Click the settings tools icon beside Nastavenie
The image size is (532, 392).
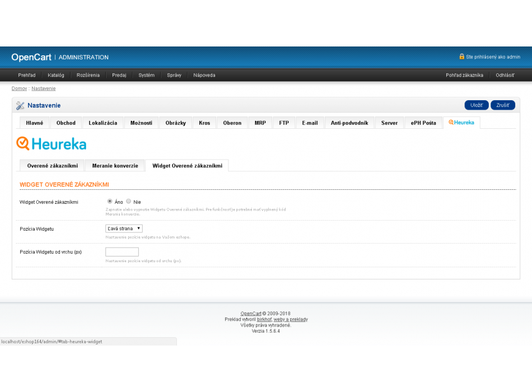point(20,105)
